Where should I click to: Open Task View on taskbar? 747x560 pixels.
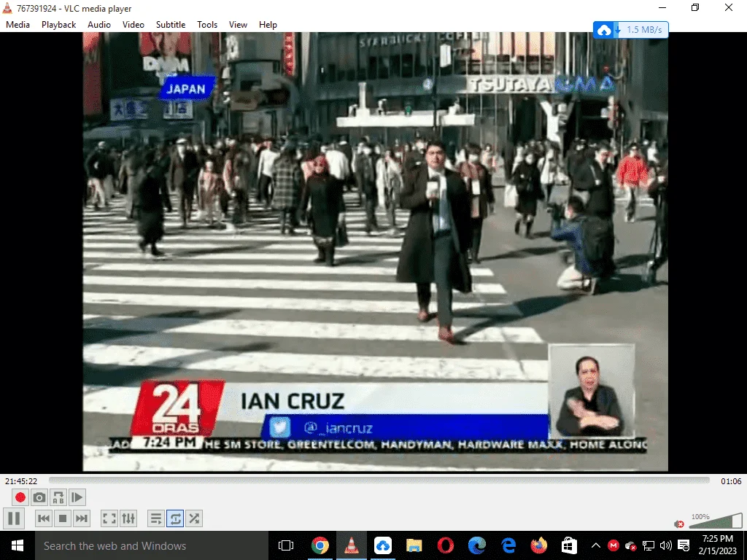286,545
